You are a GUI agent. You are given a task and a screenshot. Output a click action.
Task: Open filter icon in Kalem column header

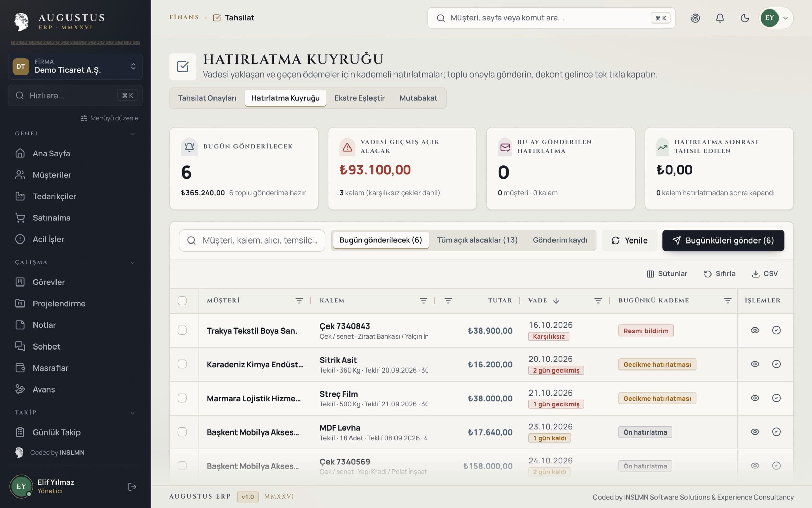pos(423,301)
